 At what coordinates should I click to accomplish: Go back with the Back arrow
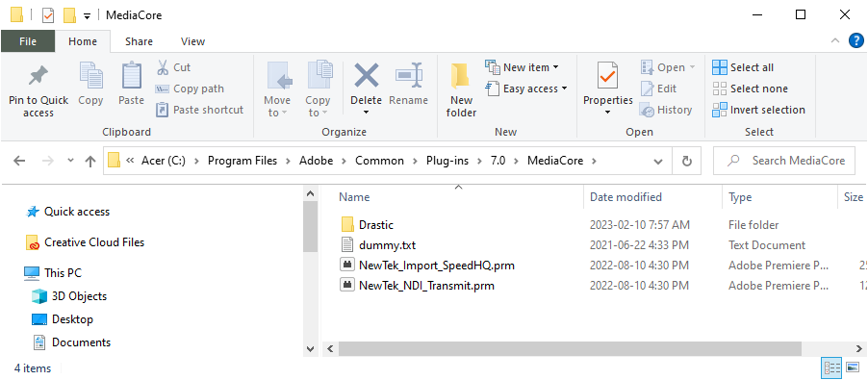pyautogui.click(x=19, y=161)
